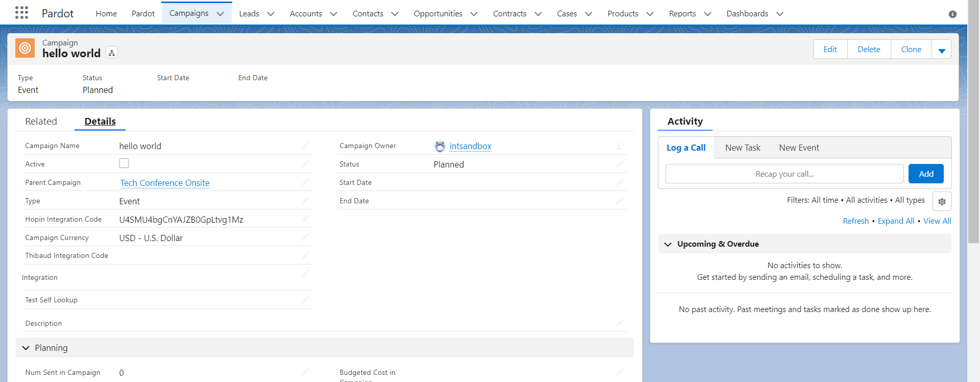Screen dimensions: 980x382
Task: Click the change owner icon for Campaign Owner
Action: pos(620,146)
